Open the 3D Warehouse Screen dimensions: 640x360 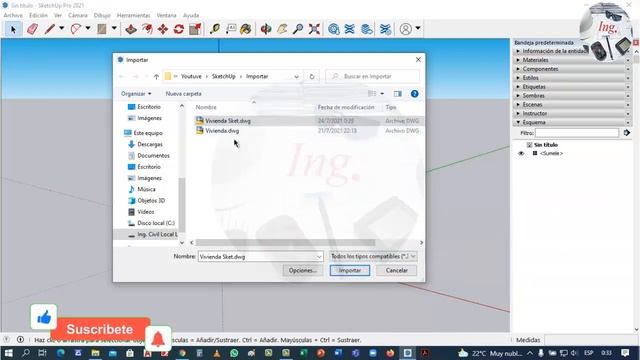click(x=334, y=29)
